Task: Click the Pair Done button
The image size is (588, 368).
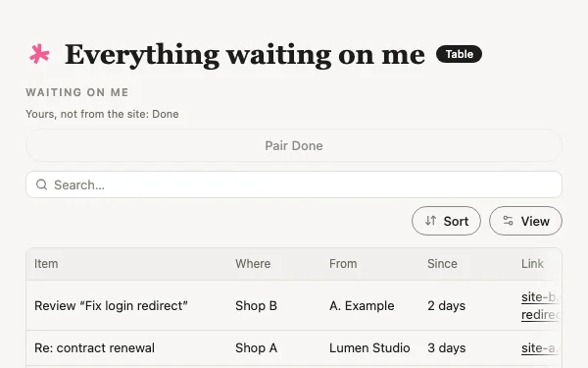Action: [294, 145]
